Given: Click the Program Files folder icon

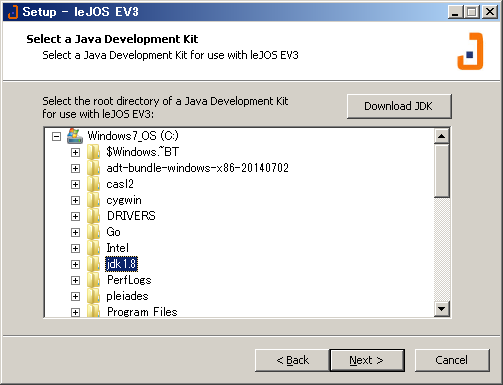Looking at the screenshot, I should [x=93, y=311].
